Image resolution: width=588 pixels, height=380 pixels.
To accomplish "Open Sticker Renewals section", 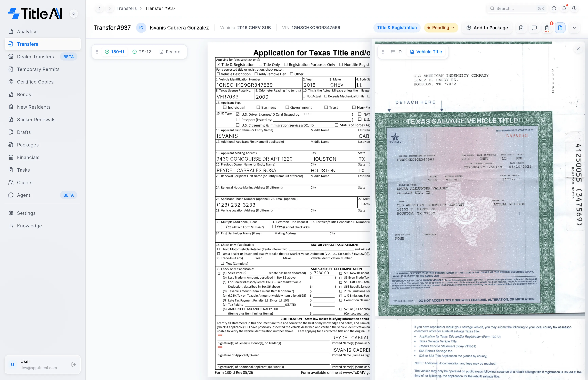I will (x=42, y=119).
